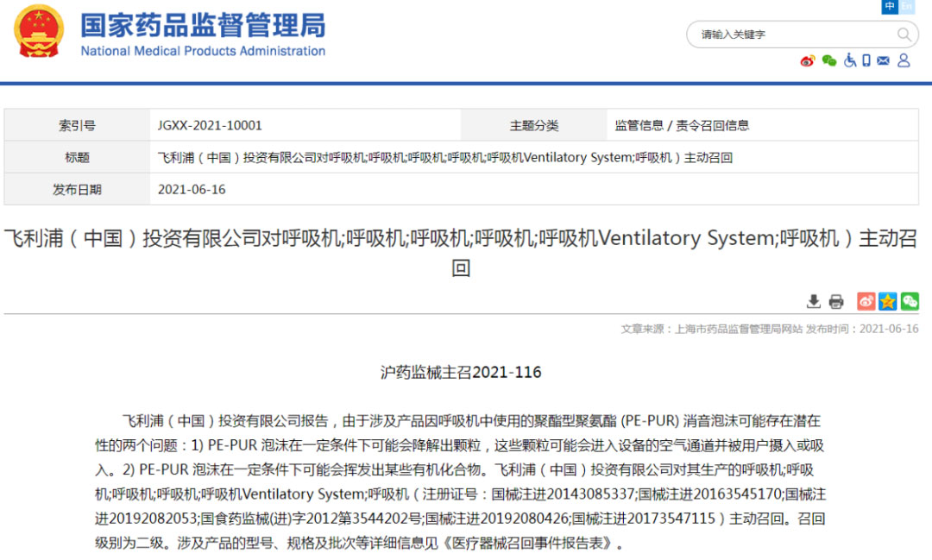Enable accessibility mode via wheelchair icon
The width and height of the screenshot is (932, 560).
point(850,60)
